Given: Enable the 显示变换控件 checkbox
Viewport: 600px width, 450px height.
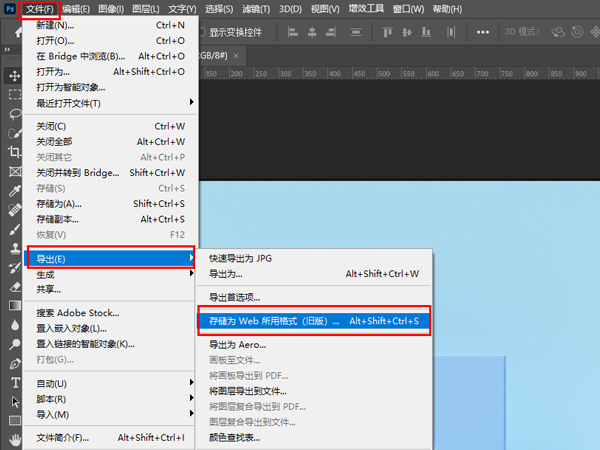Looking at the screenshot, I should coord(201,31).
